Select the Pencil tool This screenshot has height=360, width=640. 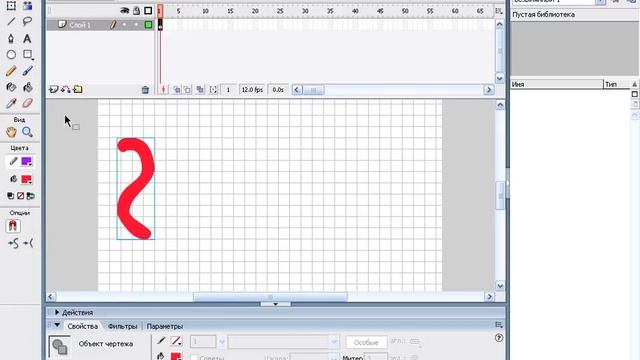11,71
